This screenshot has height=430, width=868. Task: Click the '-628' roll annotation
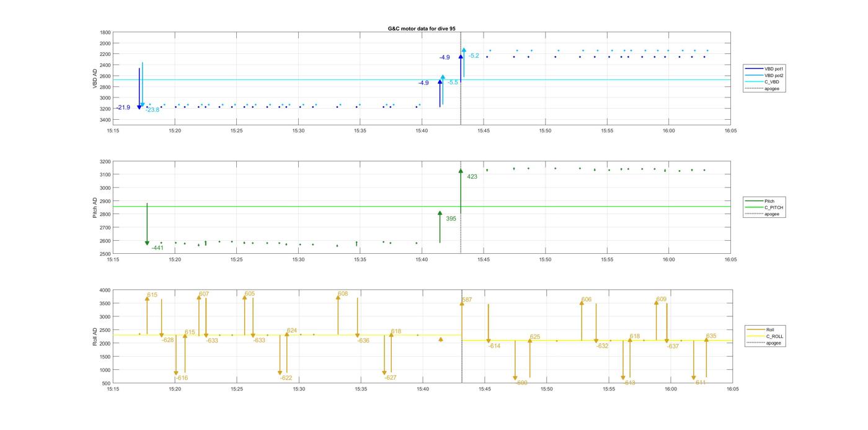tap(168, 340)
